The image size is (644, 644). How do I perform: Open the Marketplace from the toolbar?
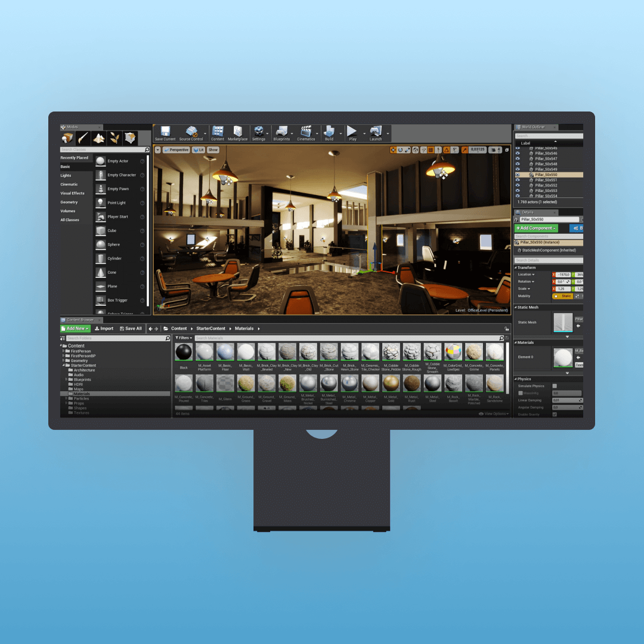[x=237, y=132]
